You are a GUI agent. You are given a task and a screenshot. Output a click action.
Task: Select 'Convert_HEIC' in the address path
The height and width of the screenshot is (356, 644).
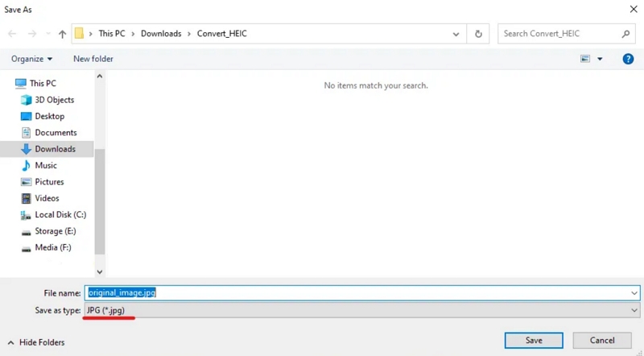(222, 34)
